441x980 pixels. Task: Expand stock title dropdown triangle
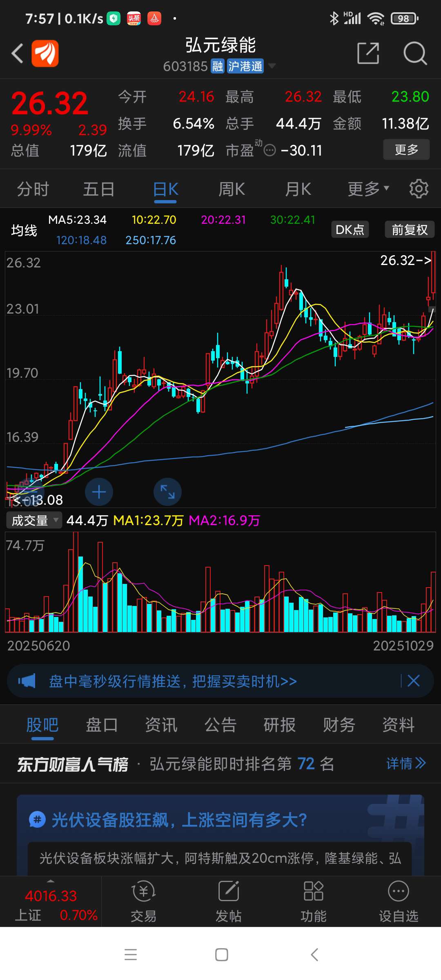[x=272, y=66]
